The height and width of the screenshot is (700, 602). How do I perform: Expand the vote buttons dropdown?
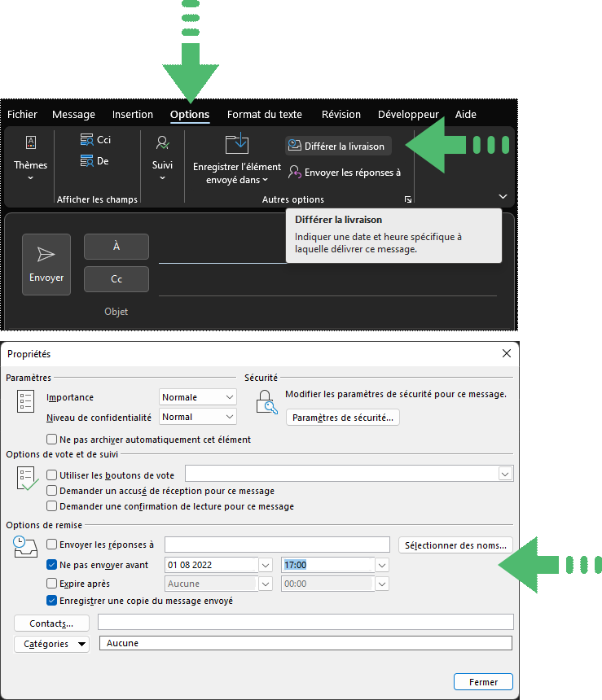[505, 474]
